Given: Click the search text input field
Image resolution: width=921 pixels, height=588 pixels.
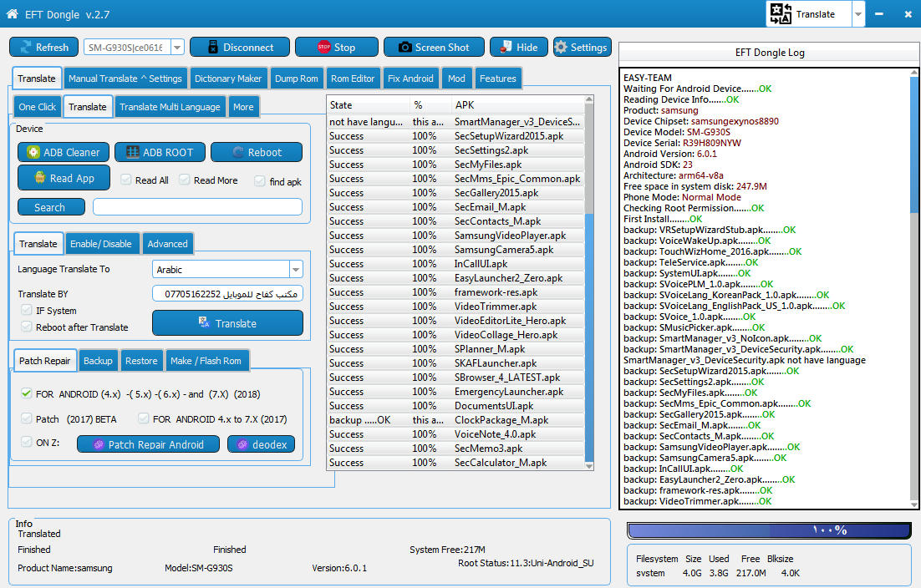Looking at the screenshot, I should tap(197, 206).
